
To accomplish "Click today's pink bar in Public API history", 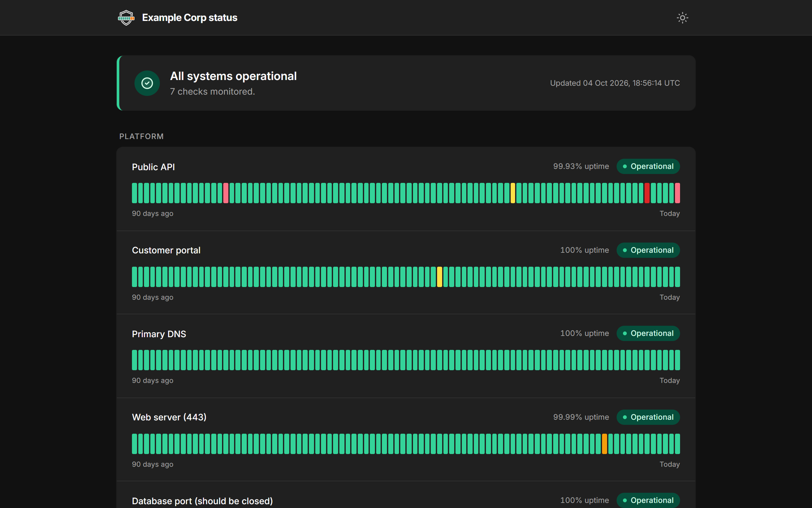I will tap(678, 193).
